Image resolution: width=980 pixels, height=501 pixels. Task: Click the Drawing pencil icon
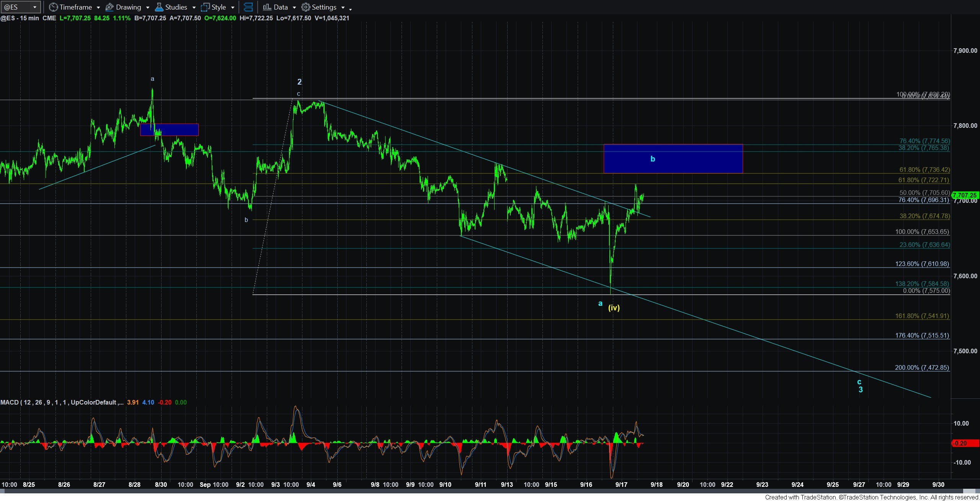[109, 7]
